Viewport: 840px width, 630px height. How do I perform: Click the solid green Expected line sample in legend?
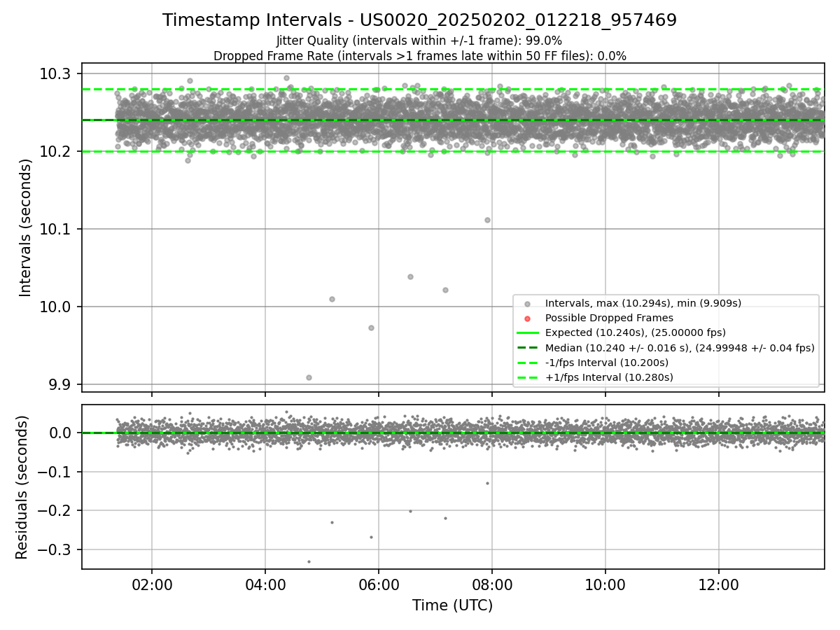click(528, 332)
